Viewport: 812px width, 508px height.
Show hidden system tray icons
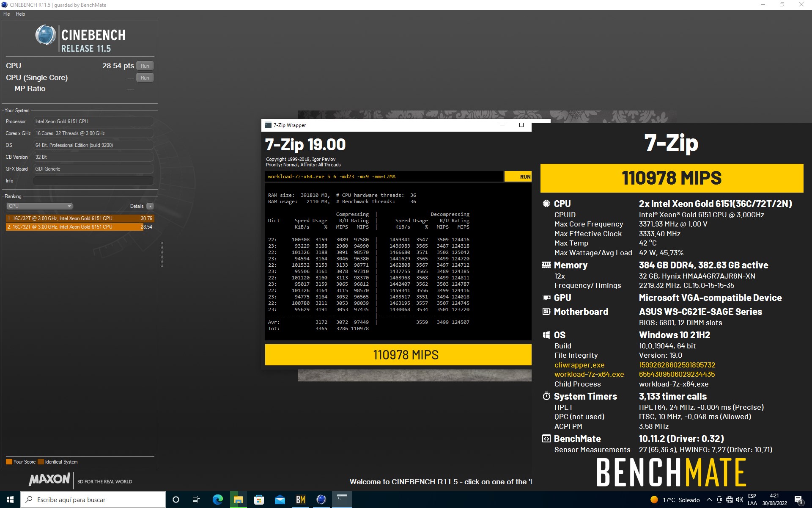click(x=709, y=500)
